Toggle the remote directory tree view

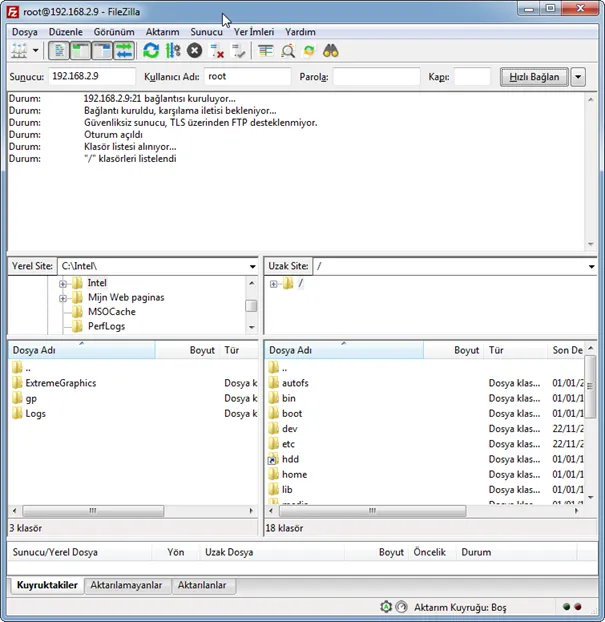102,51
